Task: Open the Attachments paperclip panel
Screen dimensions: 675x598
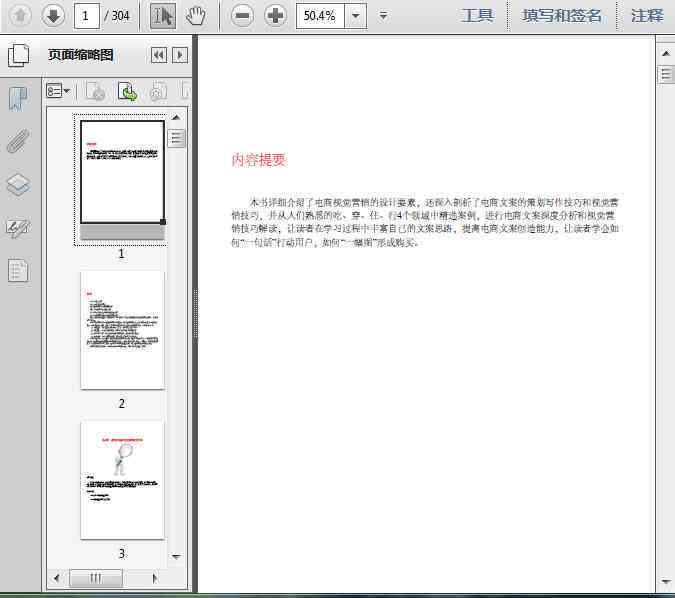Action: coord(18,141)
